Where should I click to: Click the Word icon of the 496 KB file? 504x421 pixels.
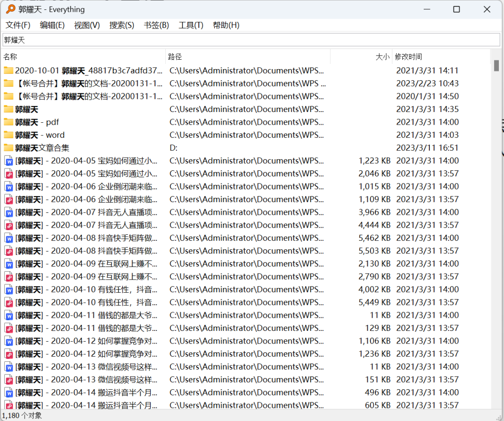(x=8, y=393)
